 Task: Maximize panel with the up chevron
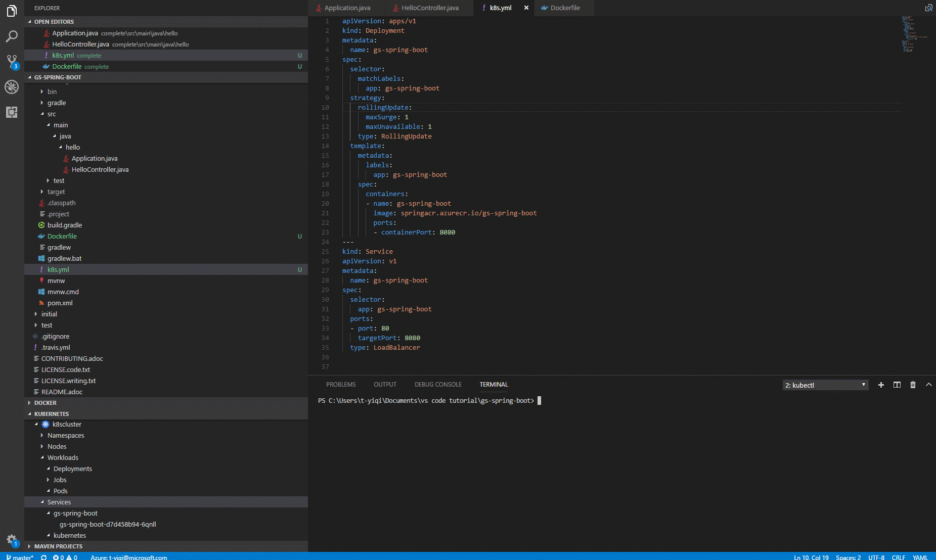pyautogui.click(x=928, y=385)
